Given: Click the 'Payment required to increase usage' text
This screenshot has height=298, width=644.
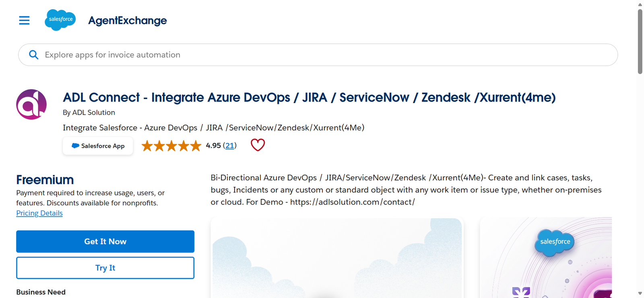Looking at the screenshot, I should pyautogui.click(x=91, y=198).
